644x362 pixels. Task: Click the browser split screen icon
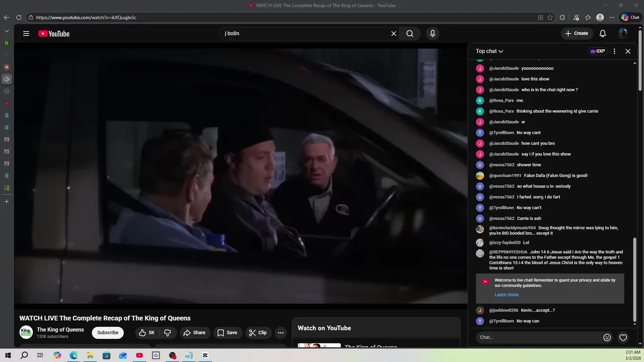click(540, 18)
